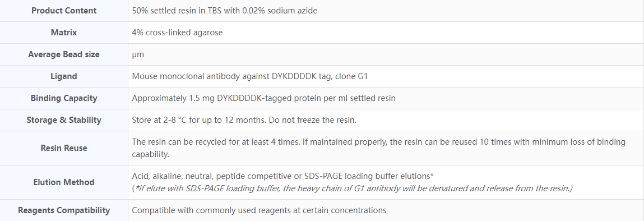Click the binding capability text line
Viewport: 644px width, 221px height.
150,154
